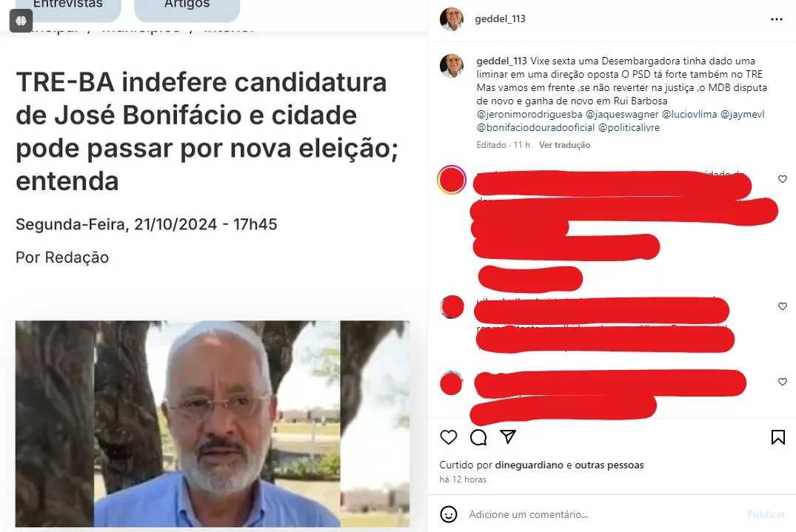Like the post with the heart icon
Image resolution: width=796 pixels, height=532 pixels.
coord(448,437)
